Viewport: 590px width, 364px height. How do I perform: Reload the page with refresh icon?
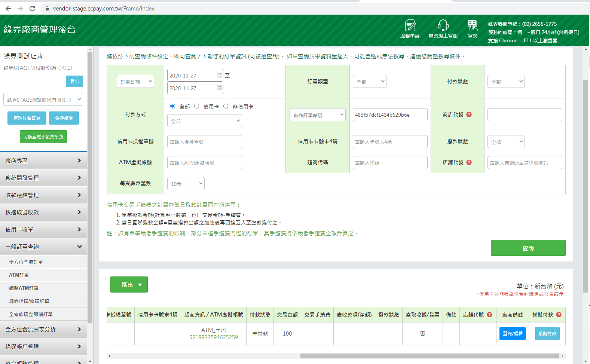pyautogui.click(x=32, y=8)
